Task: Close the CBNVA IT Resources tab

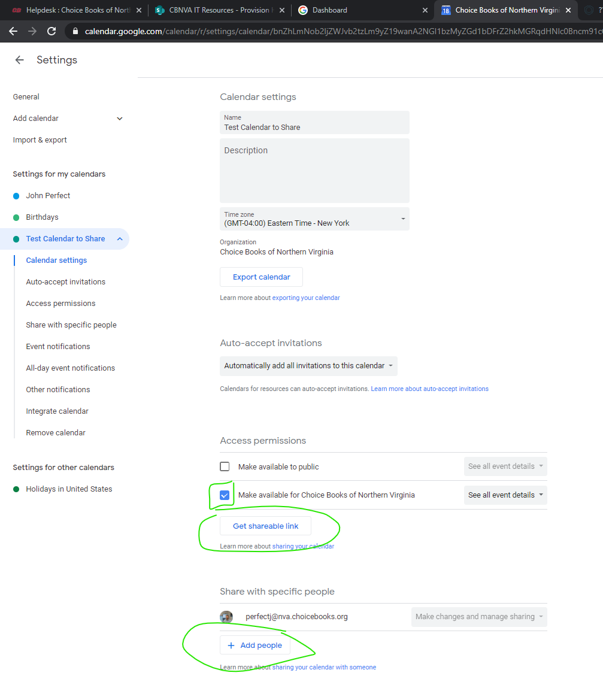Action: tap(282, 10)
